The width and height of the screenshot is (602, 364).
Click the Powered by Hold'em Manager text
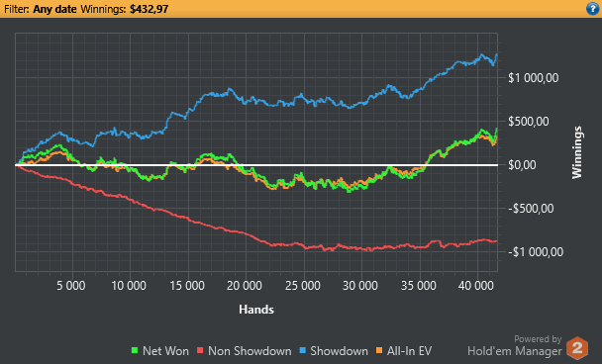click(x=515, y=345)
